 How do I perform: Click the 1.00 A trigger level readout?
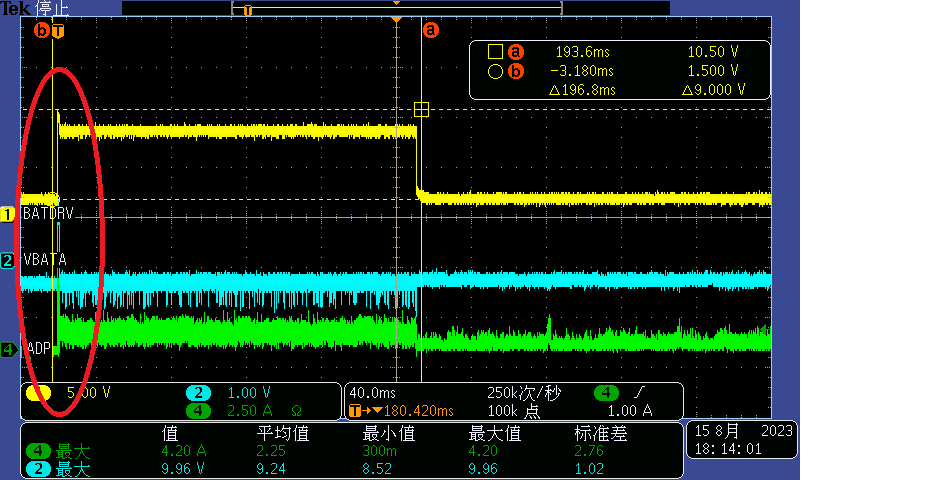click(x=629, y=411)
